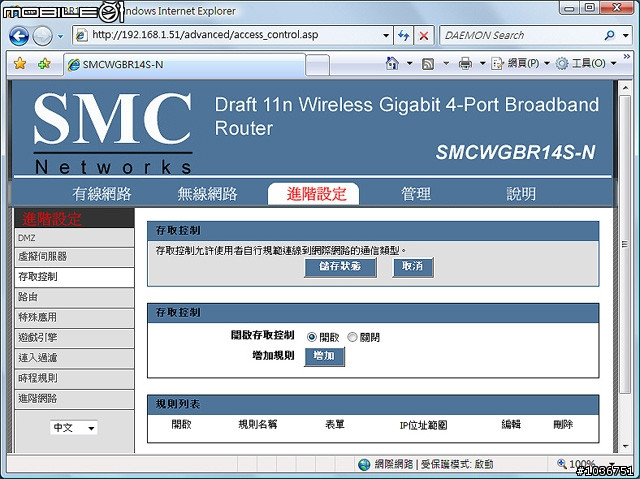Expand the 工具(O) dropdown arrow
This screenshot has width=640, height=479.
tap(613, 63)
